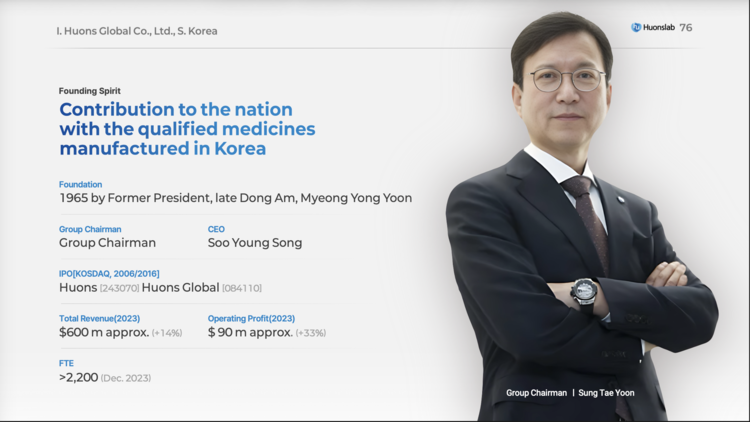Screen dimensions: 750x422
Task: Click the line 'with the qualified medicines'
Action: (187, 129)
